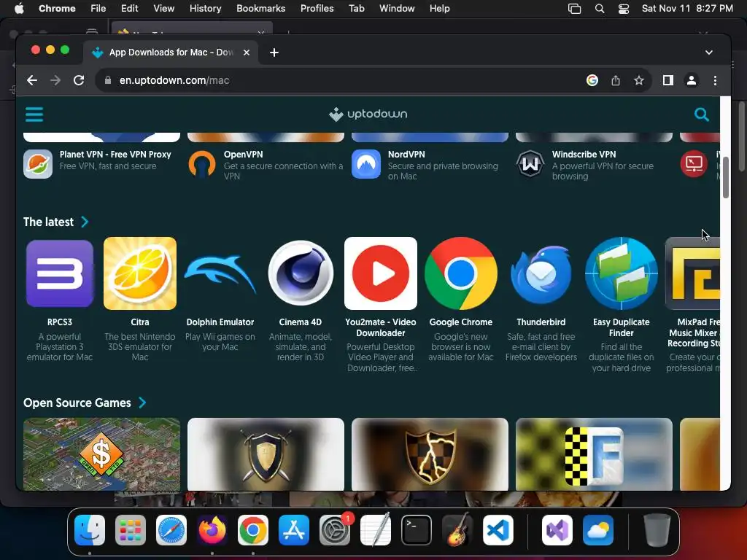Click the OpenVPN icon
Viewport: 747px width, 560px height.
[202, 164]
